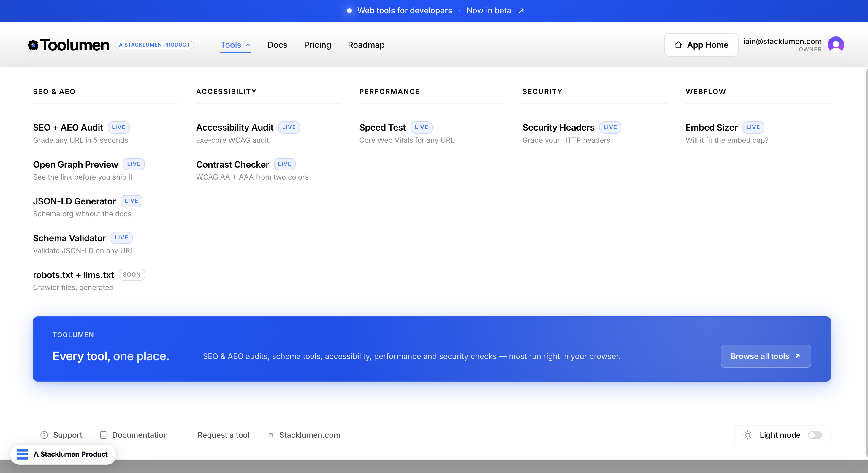Click the iain@stacklumen.com account email
Viewport: 868px width, 473px height.
click(783, 41)
